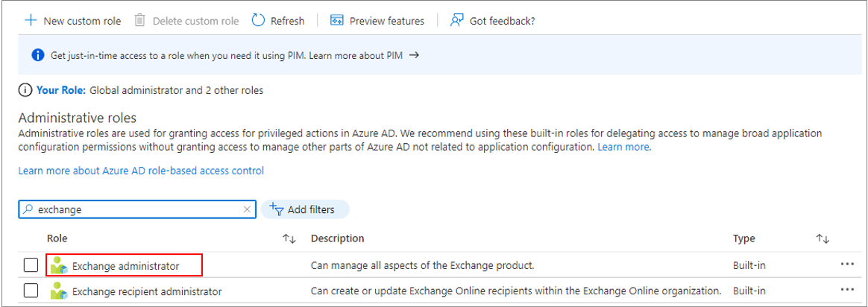Click the Refresh circular arrow icon
The width and height of the screenshot is (868, 307).
tap(258, 20)
